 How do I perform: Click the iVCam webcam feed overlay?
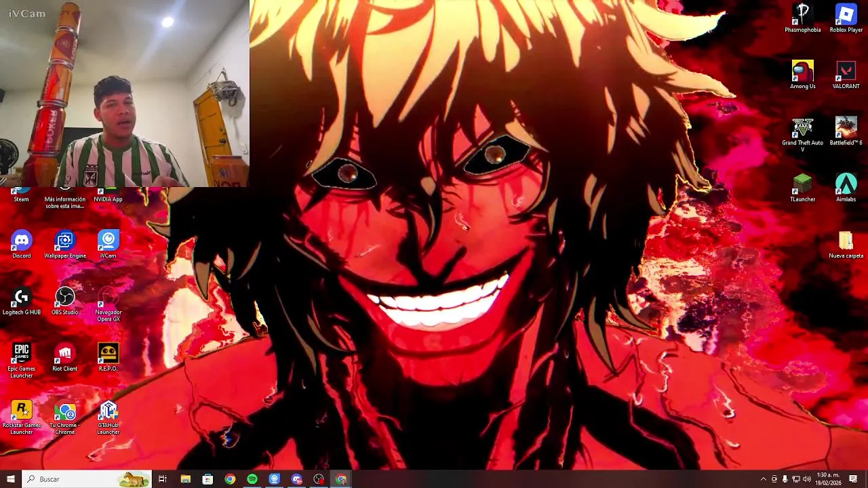point(125,94)
